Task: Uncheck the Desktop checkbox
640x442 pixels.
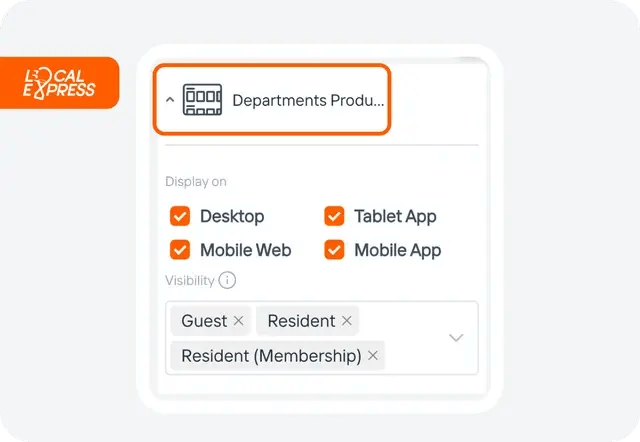Action: 180,216
